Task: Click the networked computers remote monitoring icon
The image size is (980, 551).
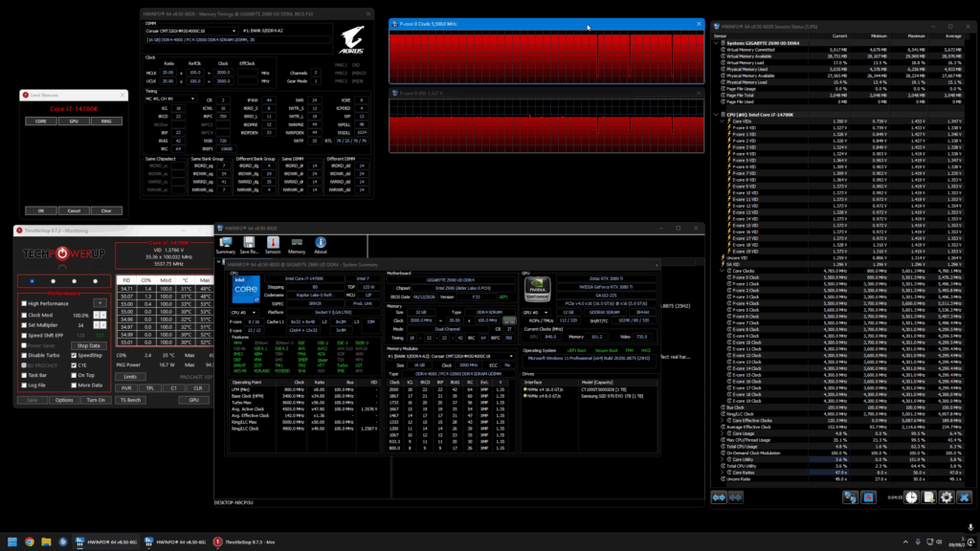Action: [850, 497]
